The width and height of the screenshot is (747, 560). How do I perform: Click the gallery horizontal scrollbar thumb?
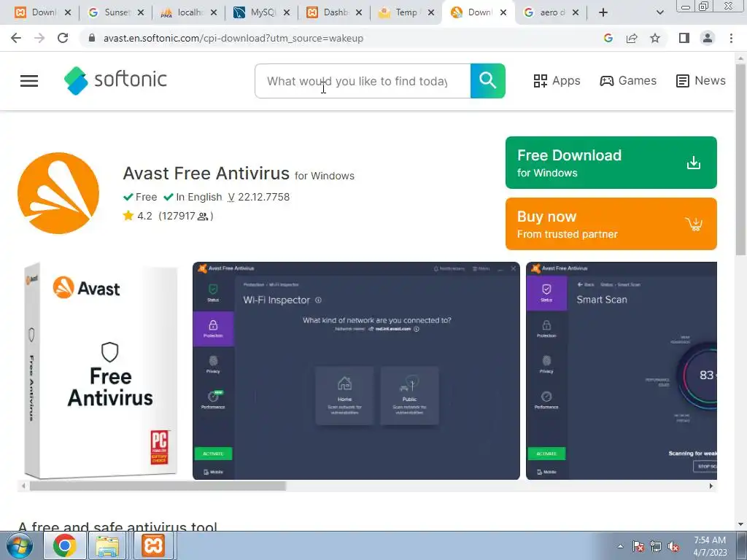pyautogui.click(x=158, y=486)
